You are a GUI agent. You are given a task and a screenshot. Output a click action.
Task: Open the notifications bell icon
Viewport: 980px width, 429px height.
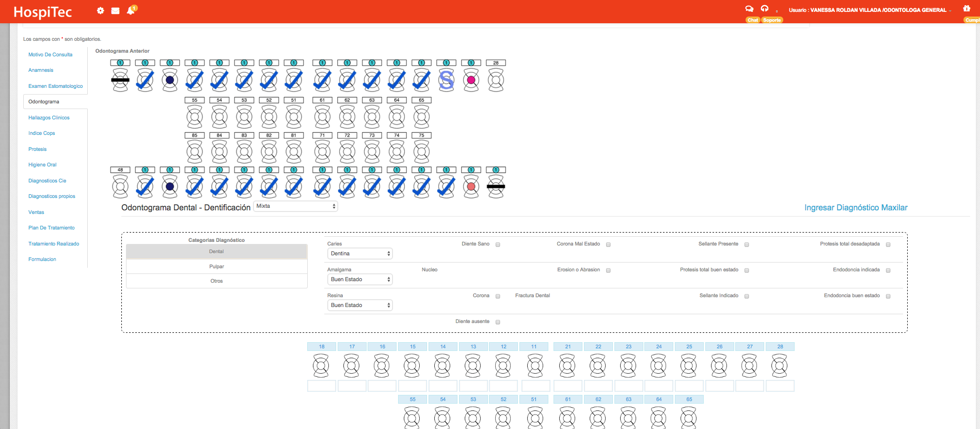(x=131, y=11)
